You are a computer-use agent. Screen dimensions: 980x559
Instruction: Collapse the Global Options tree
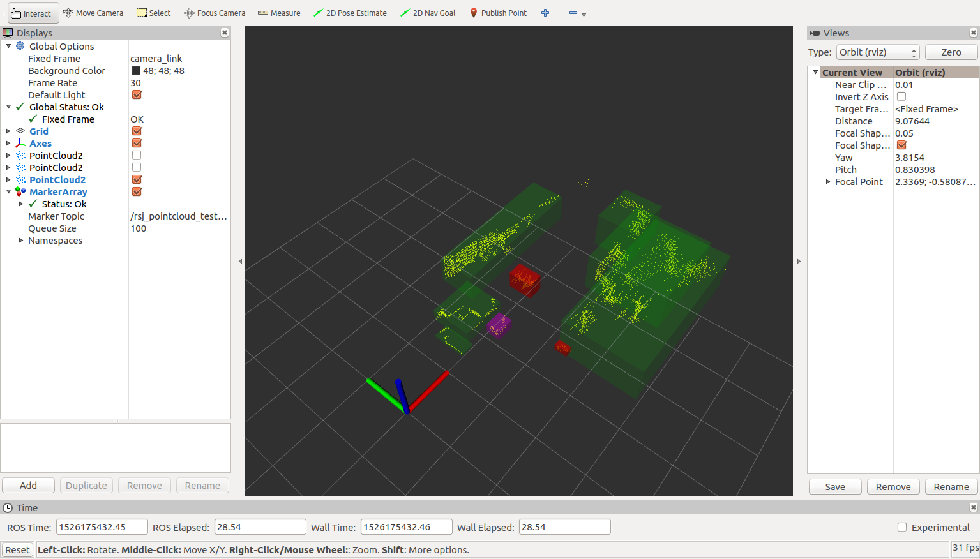point(8,46)
